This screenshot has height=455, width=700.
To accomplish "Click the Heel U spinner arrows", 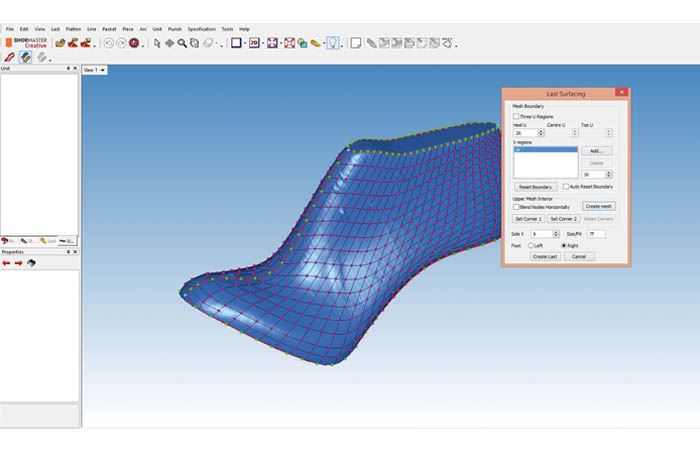I will 539,132.
